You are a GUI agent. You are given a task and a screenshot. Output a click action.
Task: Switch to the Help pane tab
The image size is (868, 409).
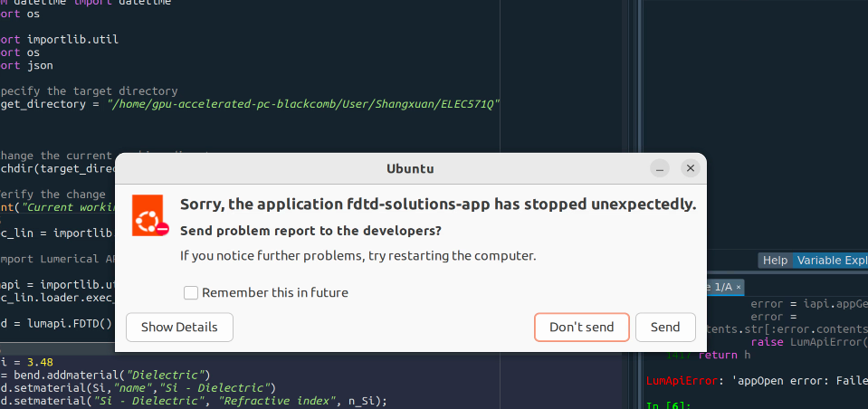(775, 261)
